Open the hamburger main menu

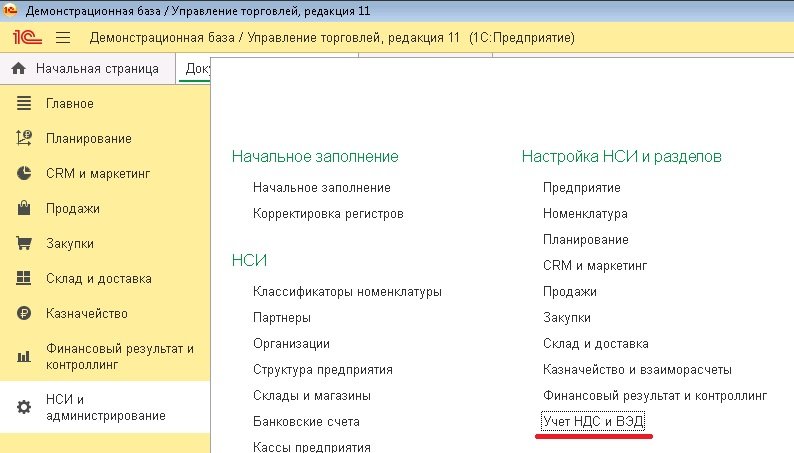[x=63, y=37]
